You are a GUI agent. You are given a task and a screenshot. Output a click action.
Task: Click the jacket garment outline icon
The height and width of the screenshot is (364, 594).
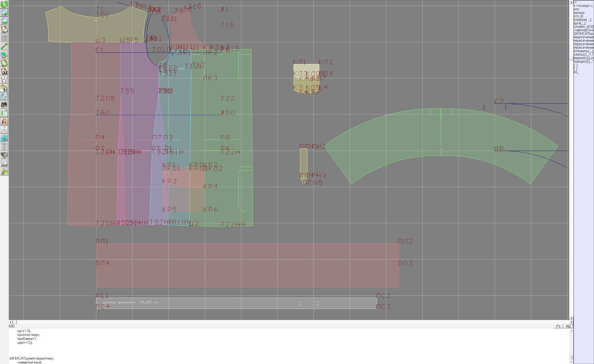pos(4,130)
